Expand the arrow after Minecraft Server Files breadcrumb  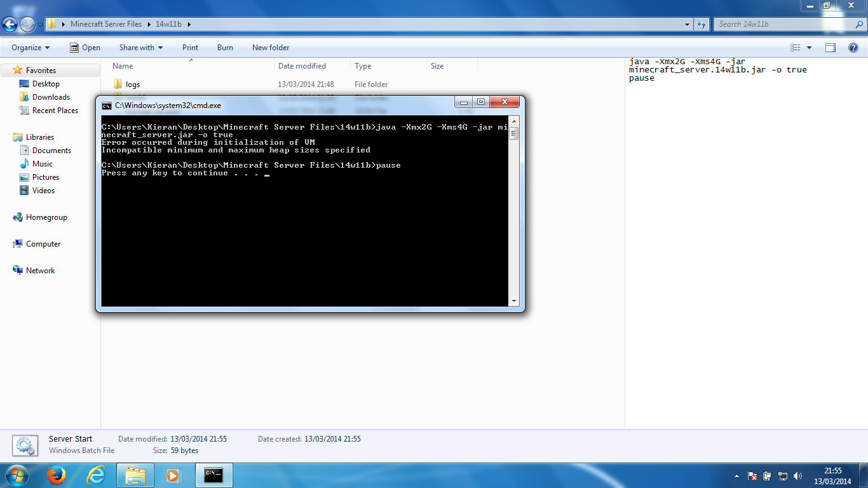tap(149, 24)
